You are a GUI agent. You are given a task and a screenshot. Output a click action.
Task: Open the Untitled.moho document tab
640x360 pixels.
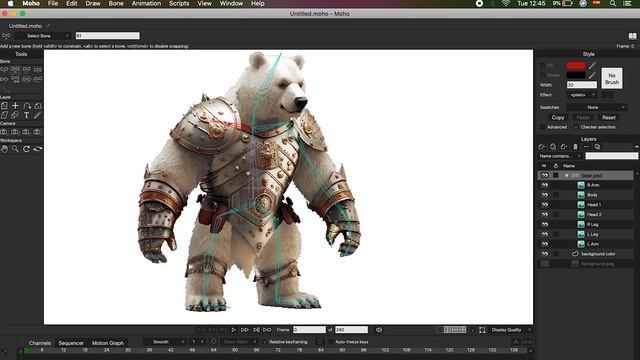(25, 26)
